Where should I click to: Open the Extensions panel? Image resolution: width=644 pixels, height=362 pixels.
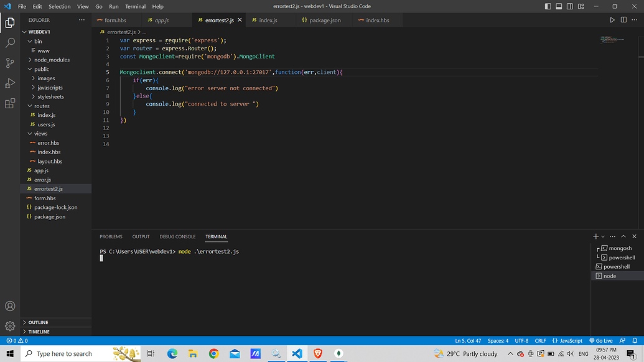click(x=9, y=103)
